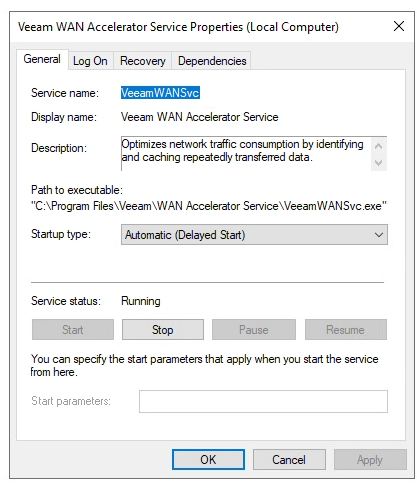Click the Pause service button
The height and width of the screenshot is (486, 417).
tap(254, 330)
